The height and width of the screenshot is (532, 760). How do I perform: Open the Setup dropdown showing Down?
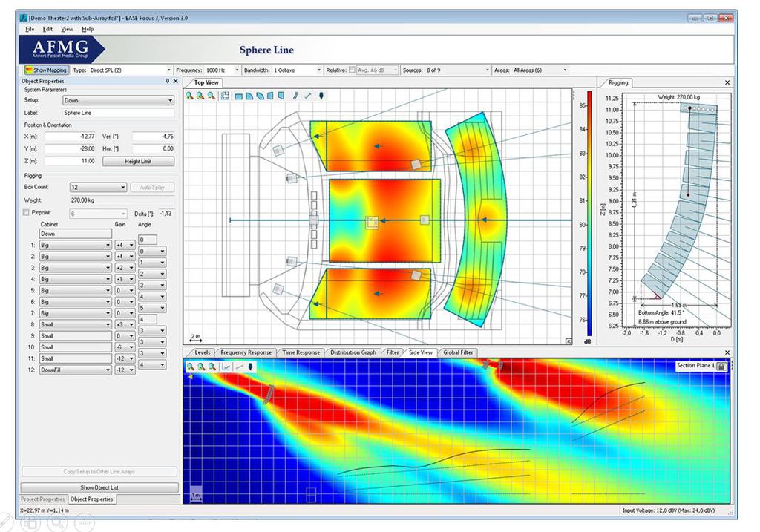click(119, 100)
